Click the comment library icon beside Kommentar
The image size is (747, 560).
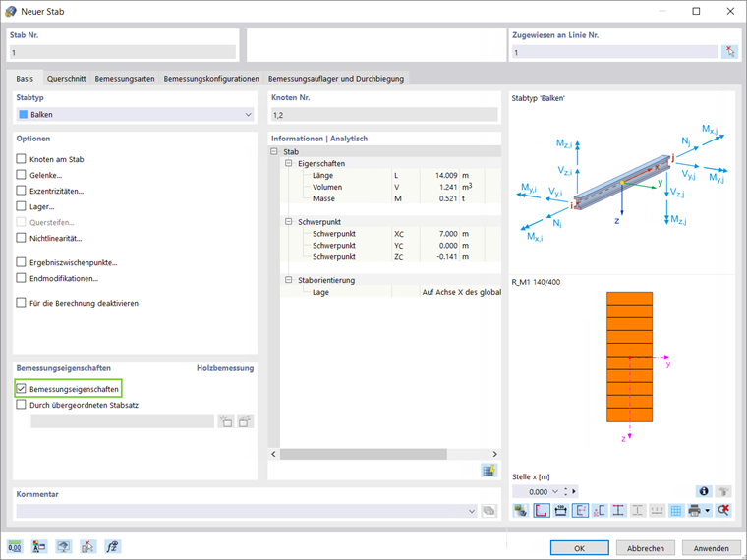(488, 511)
